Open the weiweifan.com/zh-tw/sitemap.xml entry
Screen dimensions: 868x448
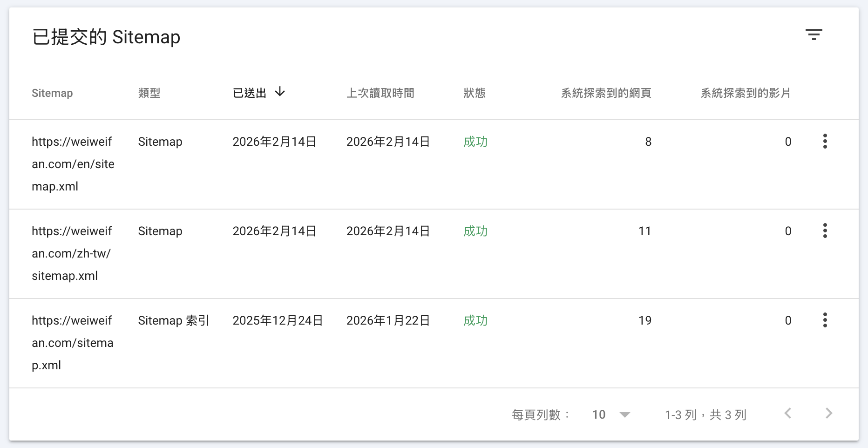71,253
